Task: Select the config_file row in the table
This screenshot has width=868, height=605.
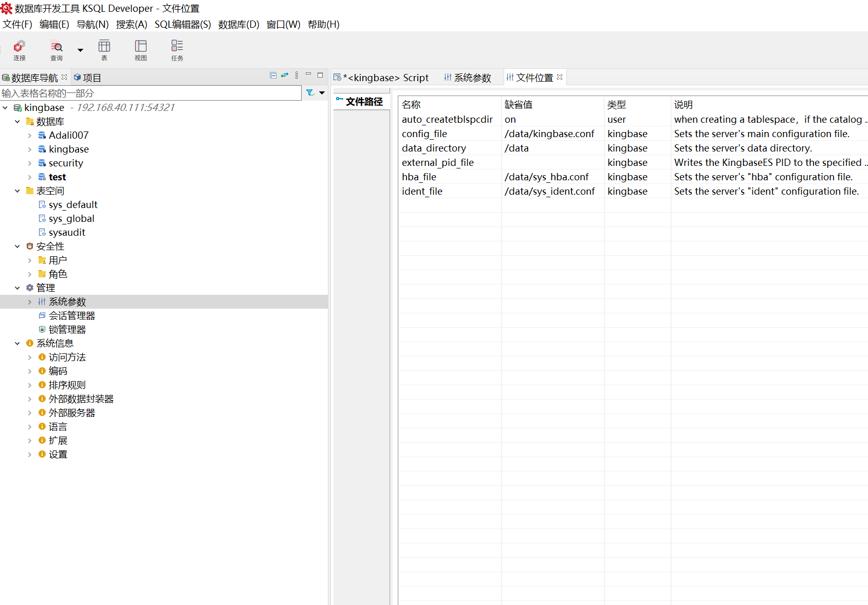Action: [424, 134]
